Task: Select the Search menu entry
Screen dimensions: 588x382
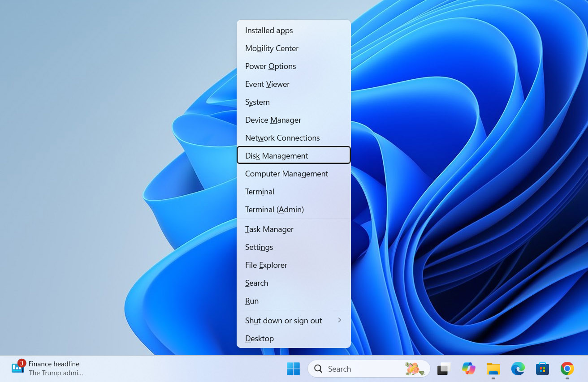Action: point(294,283)
